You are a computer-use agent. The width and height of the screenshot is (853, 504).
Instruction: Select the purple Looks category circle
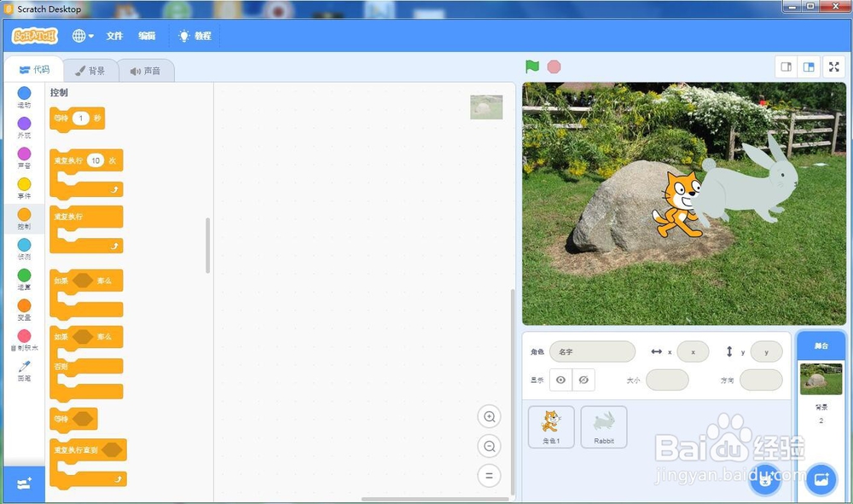(x=24, y=124)
